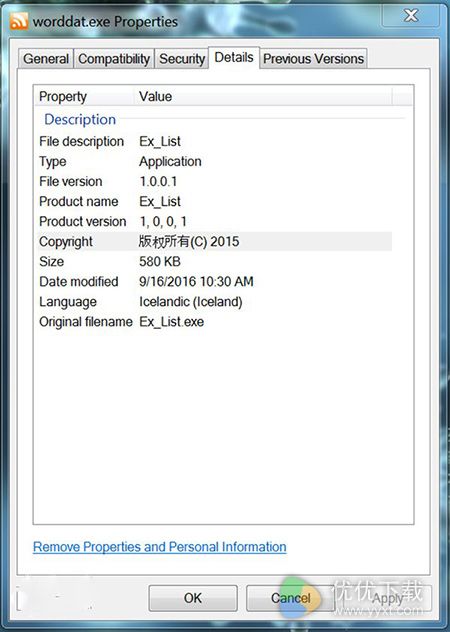Switch to the General tab
Screen dimensions: 450x632
point(46,59)
